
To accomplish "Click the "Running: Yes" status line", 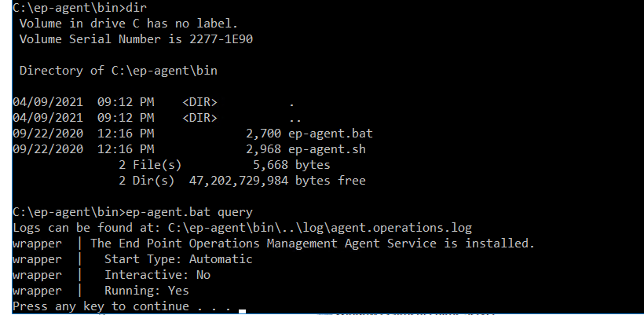I will pos(147,291).
